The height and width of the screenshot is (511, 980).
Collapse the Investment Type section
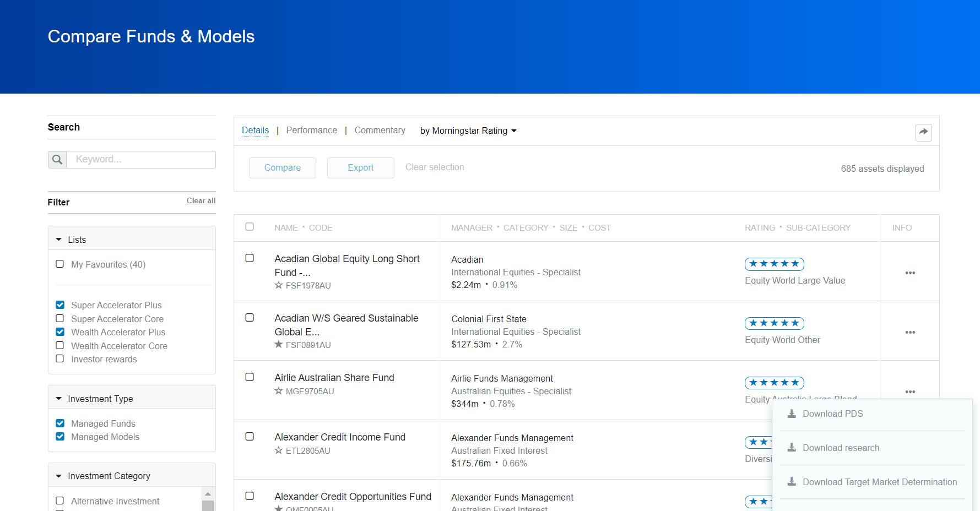[59, 399]
